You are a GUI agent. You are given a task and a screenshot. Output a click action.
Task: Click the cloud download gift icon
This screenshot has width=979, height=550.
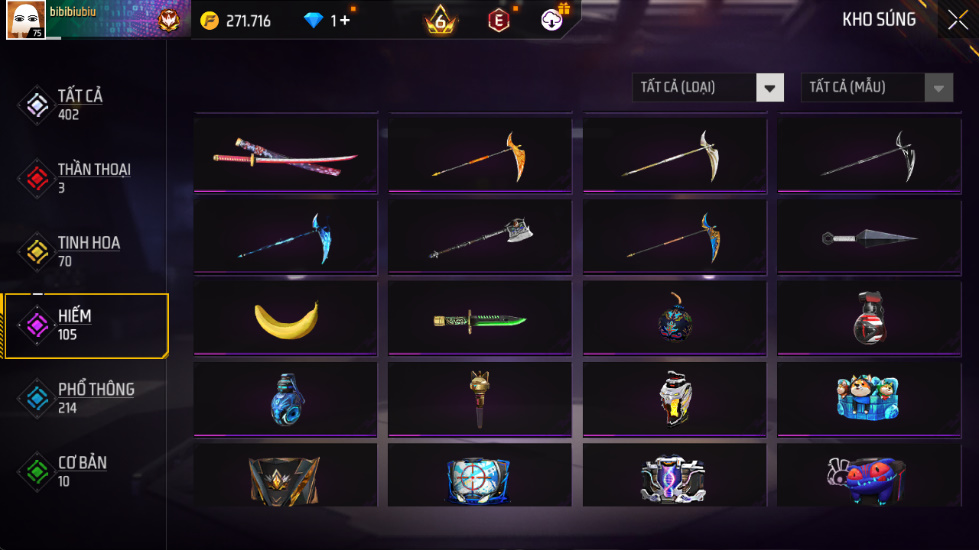[552, 19]
